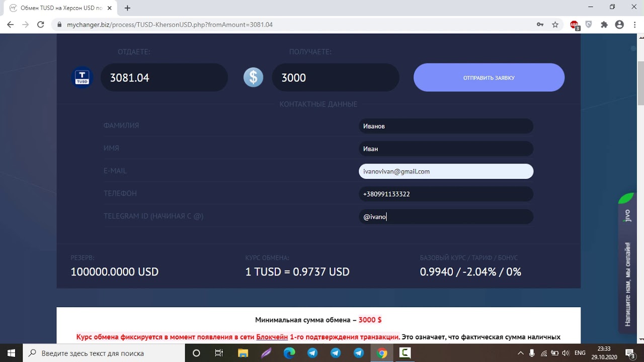Click the E-mail field ivanovivan@gmail.com

(446, 171)
